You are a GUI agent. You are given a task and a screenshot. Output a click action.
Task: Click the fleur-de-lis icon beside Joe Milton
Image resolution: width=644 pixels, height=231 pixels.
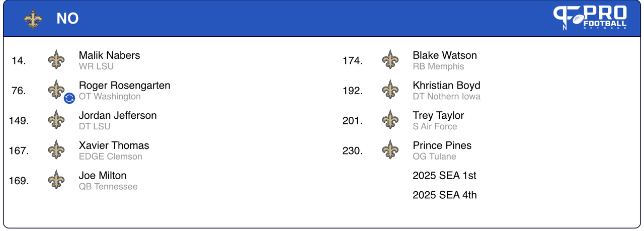point(56,180)
